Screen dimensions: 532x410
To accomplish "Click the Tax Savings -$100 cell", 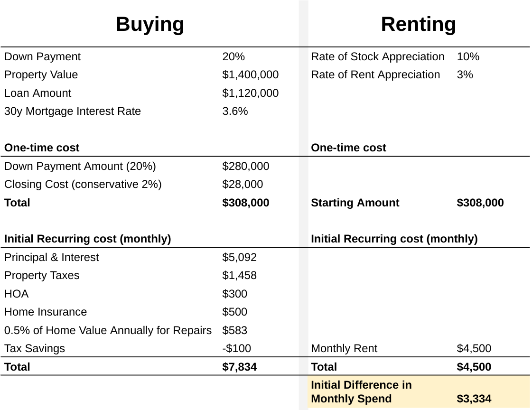I will point(236,349).
